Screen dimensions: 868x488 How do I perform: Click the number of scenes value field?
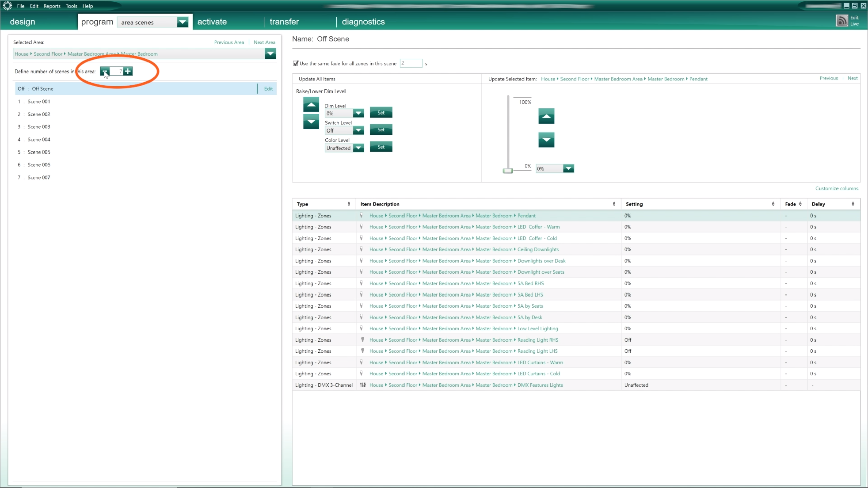click(x=117, y=71)
